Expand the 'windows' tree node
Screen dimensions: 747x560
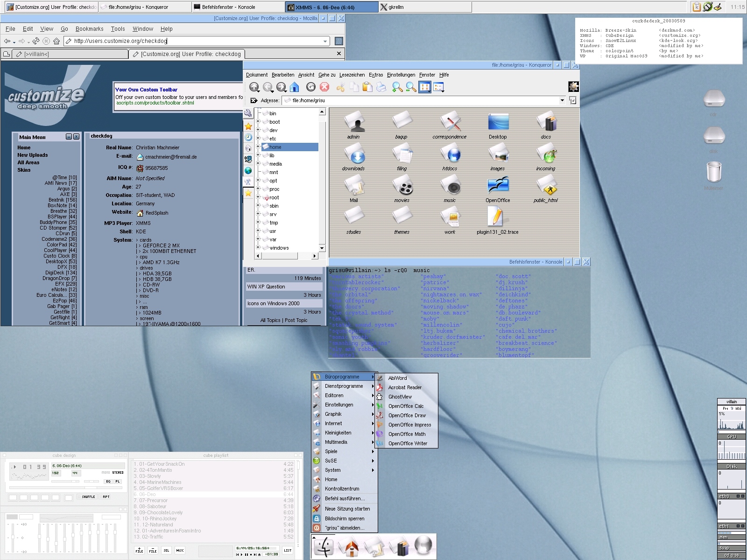pyautogui.click(x=258, y=247)
